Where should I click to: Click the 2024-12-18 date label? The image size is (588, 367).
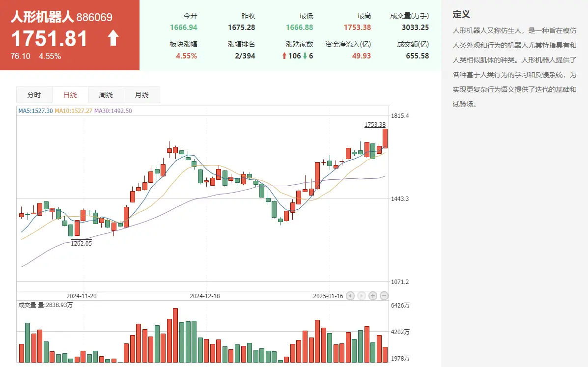205,295
